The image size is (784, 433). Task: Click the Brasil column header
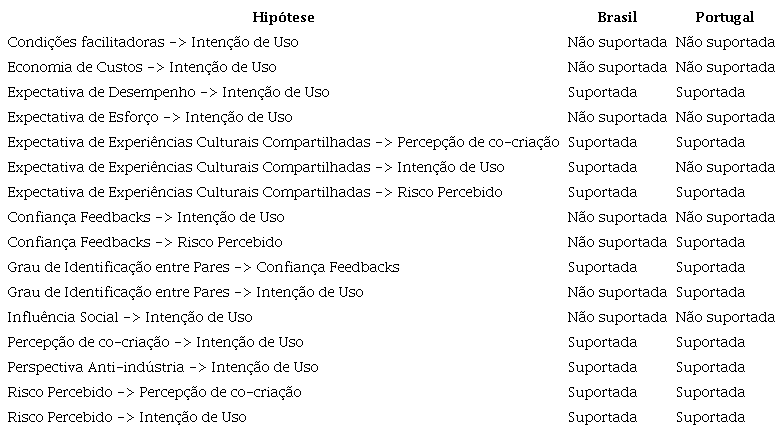click(616, 17)
